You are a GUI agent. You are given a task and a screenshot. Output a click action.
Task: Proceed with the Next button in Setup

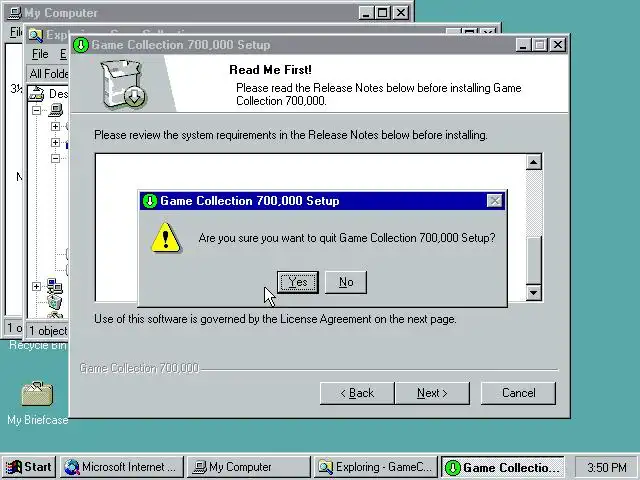[432, 393]
